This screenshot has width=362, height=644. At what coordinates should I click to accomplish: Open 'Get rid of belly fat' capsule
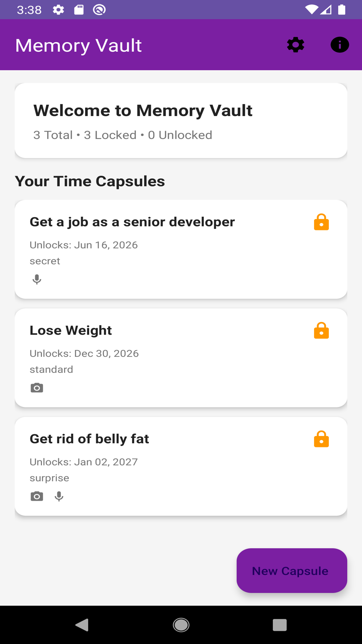click(x=89, y=439)
